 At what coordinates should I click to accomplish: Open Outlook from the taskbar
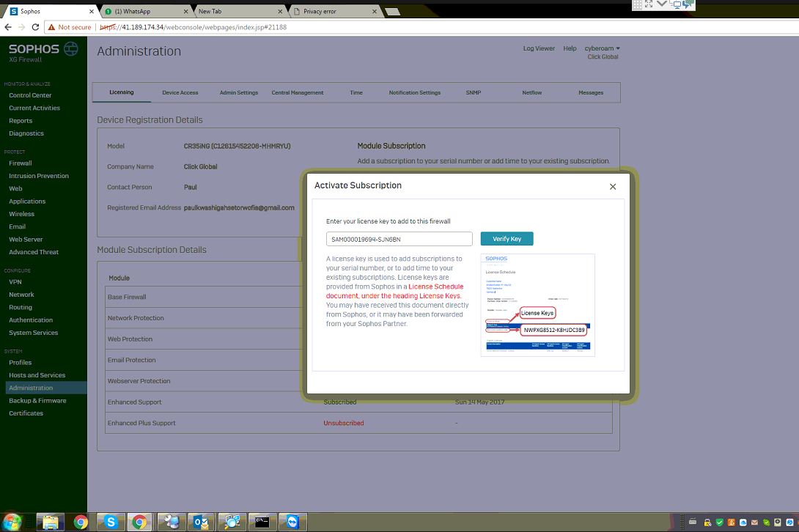(x=201, y=522)
